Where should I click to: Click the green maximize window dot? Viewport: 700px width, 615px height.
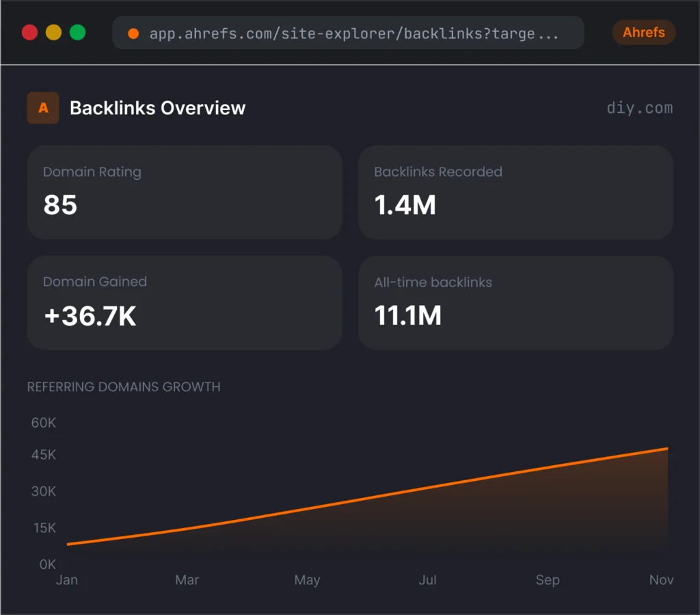click(78, 33)
